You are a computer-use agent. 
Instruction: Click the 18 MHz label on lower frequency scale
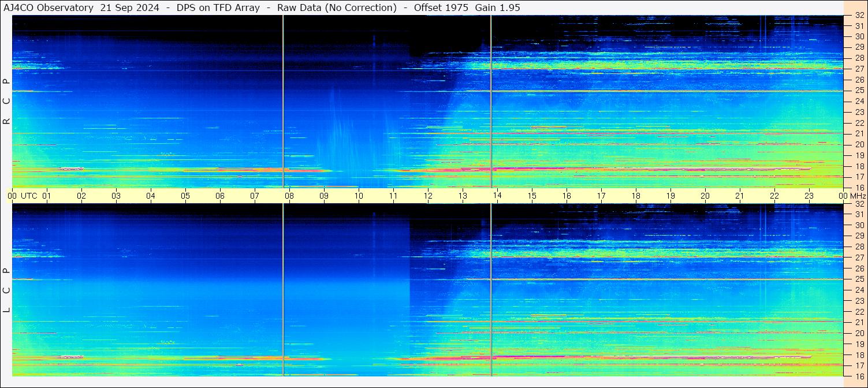[859, 355]
